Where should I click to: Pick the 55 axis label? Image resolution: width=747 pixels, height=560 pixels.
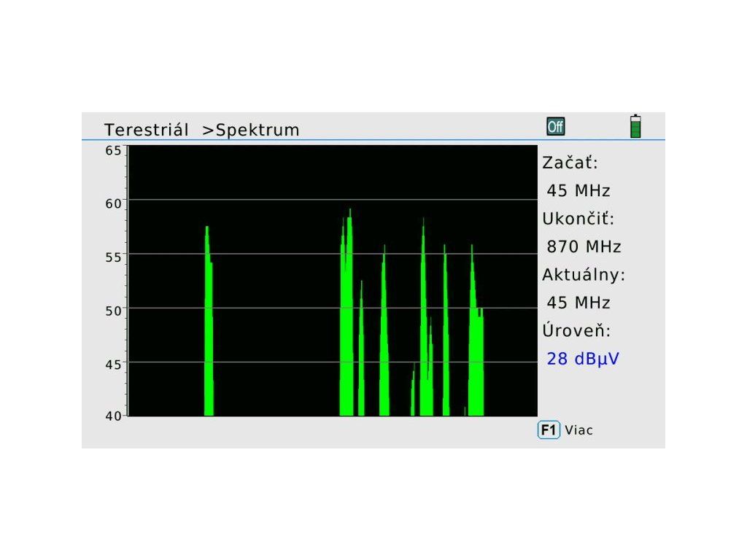(113, 257)
